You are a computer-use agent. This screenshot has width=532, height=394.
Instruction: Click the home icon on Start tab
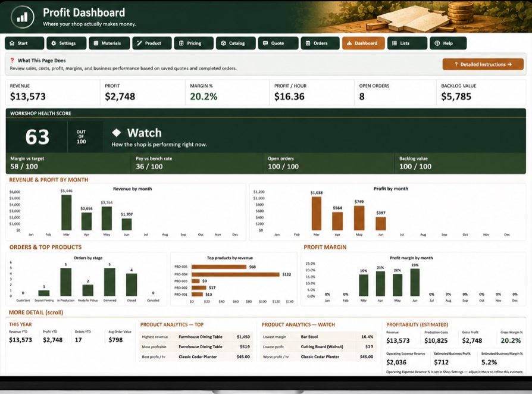point(12,43)
